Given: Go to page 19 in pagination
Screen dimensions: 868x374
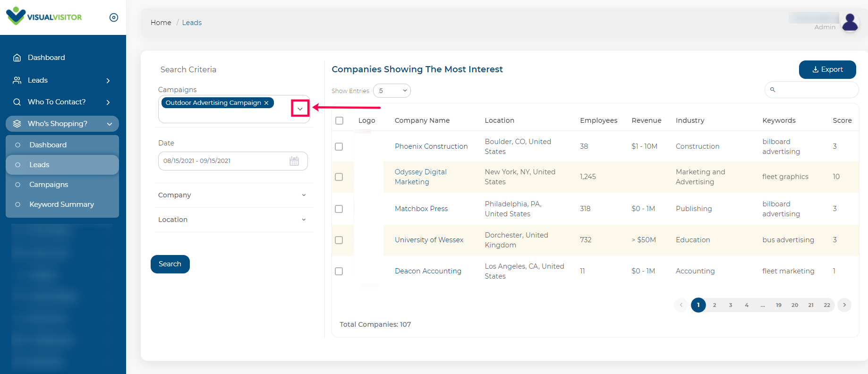Looking at the screenshot, I should 779,305.
